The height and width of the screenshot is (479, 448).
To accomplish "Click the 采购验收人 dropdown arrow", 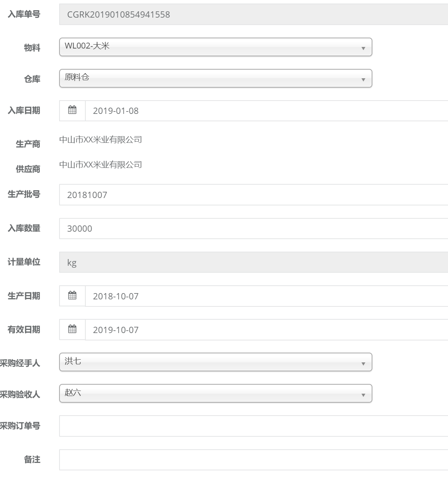I will click(363, 395).
